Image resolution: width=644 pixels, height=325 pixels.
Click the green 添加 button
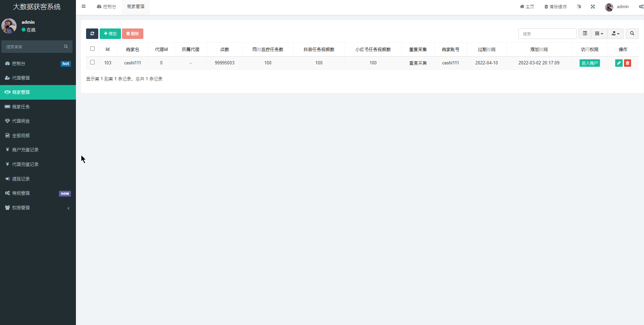[x=110, y=34]
